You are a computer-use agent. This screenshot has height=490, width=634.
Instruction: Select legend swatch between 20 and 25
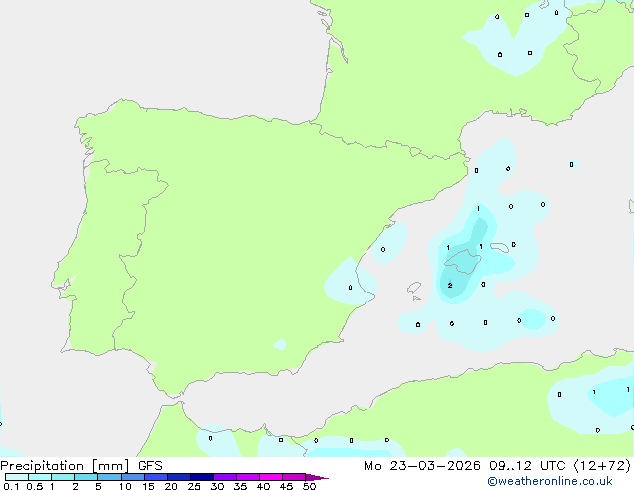point(179,477)
